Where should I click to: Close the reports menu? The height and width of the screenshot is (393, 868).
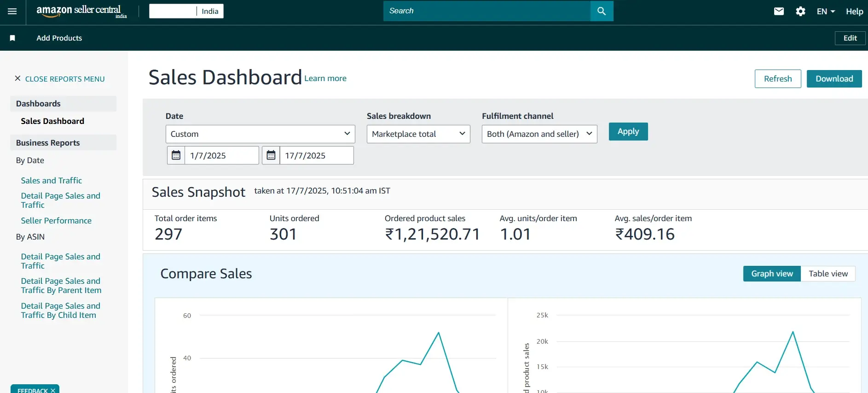(x=60, y=79)
